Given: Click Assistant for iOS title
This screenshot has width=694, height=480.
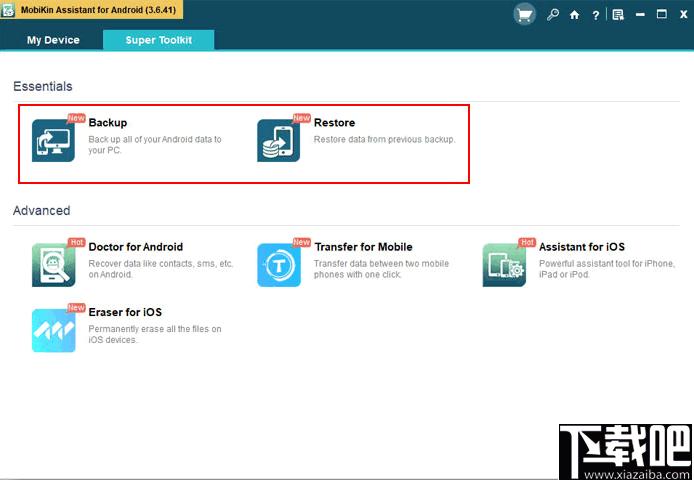Looking at the screenshot, I should pos(582,247).
